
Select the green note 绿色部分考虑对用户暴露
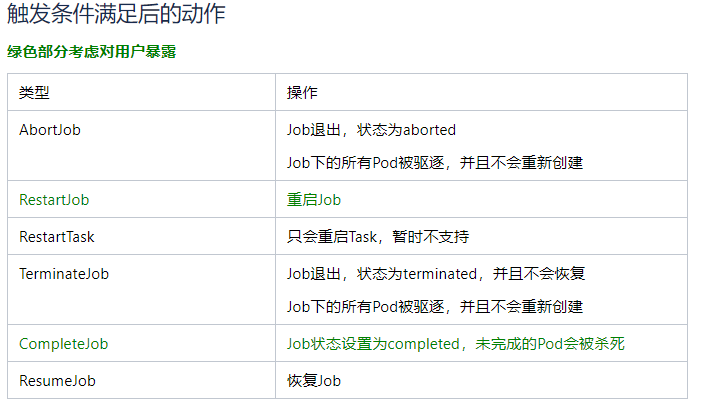[x=92, y=51]
